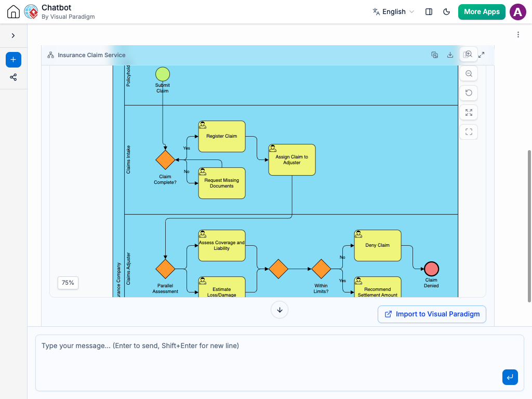The image size is (532, 399).
Task: Open the user avatar account menu
Action: 518,12
